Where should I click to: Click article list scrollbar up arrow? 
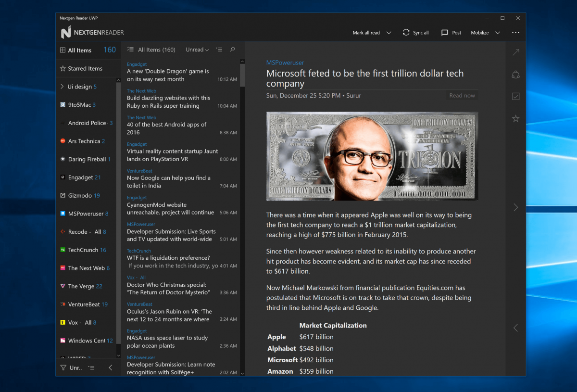pyautogui.click(x=242, y=62)
